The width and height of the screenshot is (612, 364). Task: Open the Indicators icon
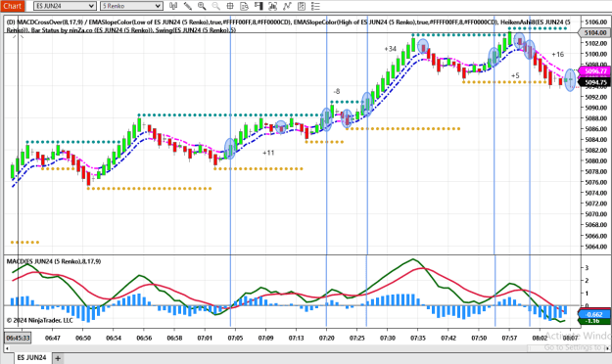(x=287, y=6)
